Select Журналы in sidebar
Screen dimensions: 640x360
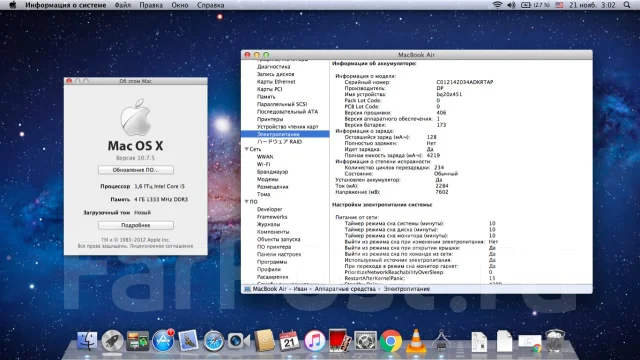click(x=268, y=224)
